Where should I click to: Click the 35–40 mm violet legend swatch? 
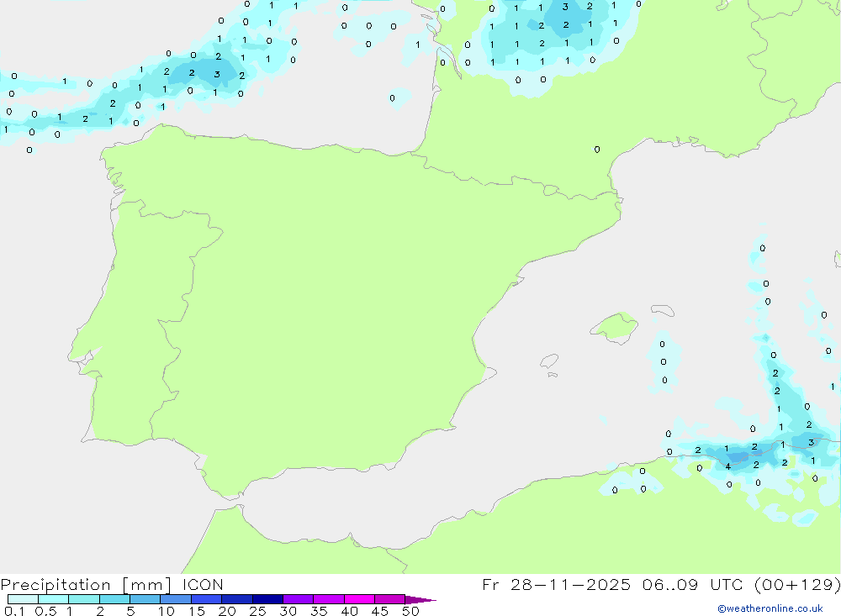[328, 599]
